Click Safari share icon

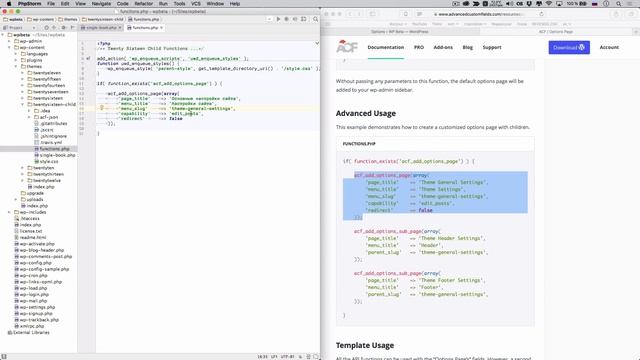click(616, 14)
